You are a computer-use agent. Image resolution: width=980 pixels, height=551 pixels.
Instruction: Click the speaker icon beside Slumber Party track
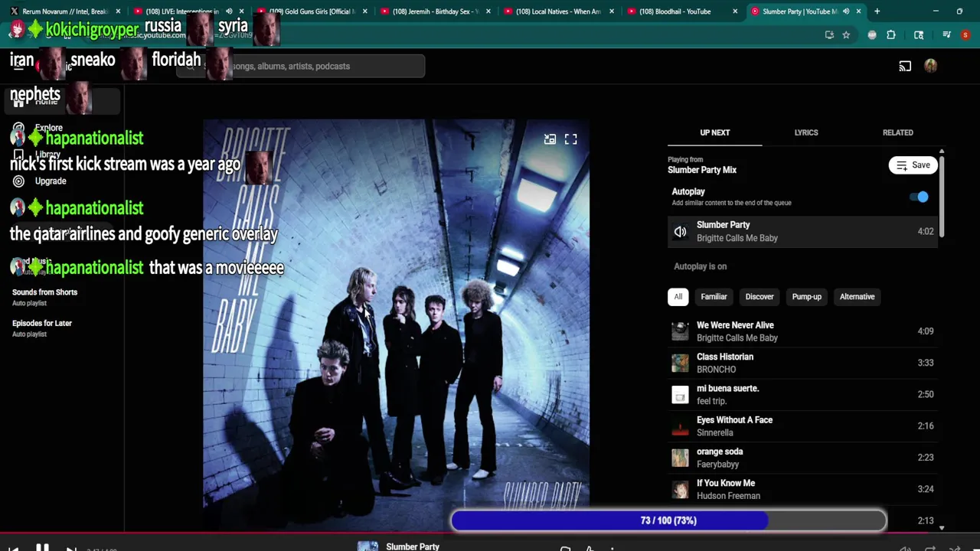[x=680, y=231]
